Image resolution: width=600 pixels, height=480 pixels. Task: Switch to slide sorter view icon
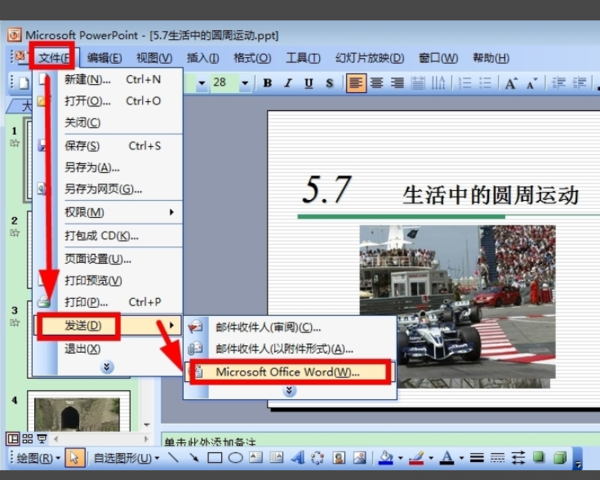click(28, 439)
